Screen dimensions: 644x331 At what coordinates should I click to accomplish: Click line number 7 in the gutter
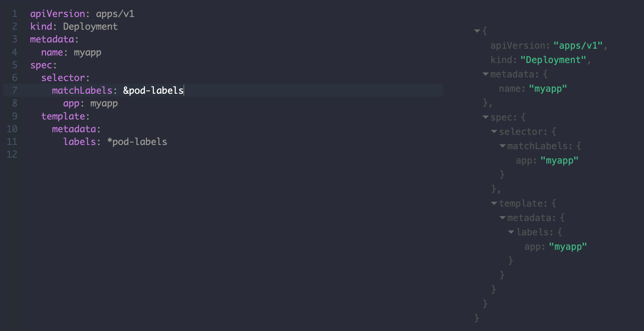15,90
